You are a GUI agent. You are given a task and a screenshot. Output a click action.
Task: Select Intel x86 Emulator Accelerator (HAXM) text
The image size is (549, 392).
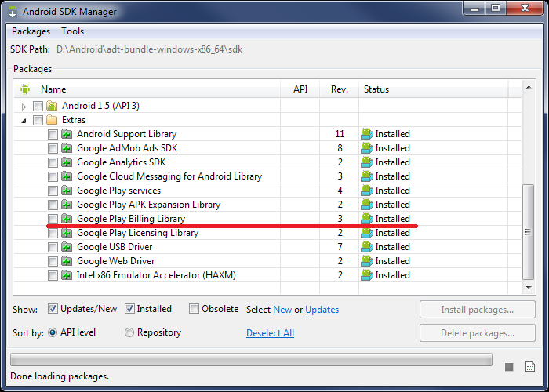(156, 275)
